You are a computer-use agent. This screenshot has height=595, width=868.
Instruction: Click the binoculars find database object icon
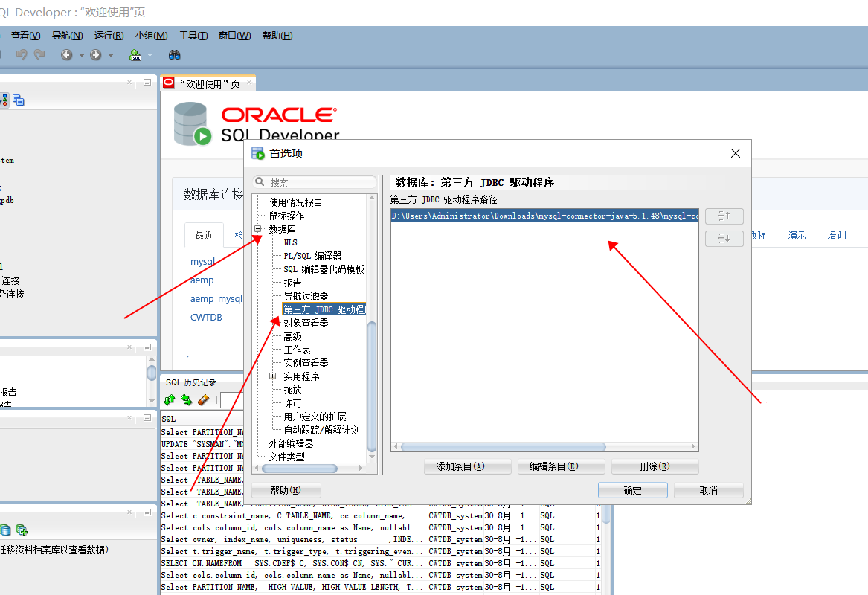click(x=174, y=55)
